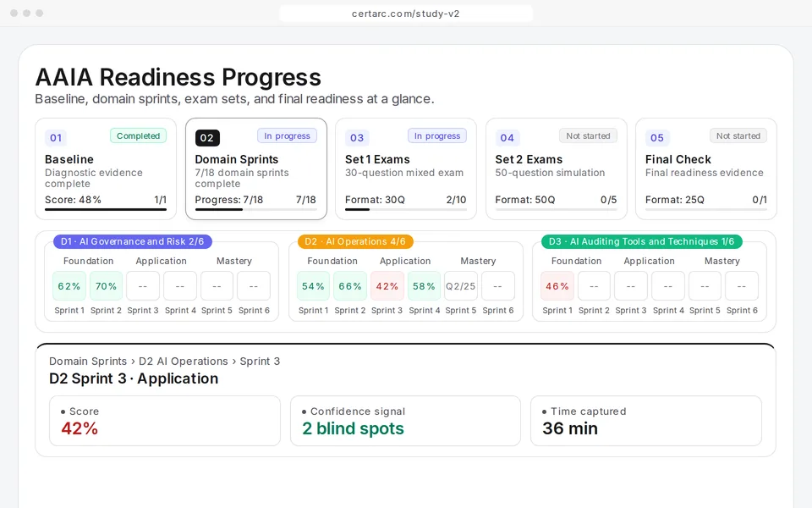Open the empty D3 Sprint 4 tile

668,286
